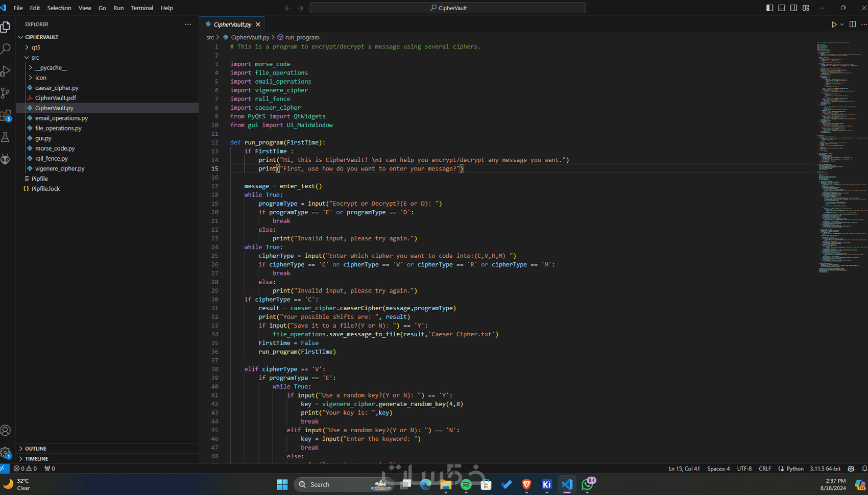Viewport: 868px width, 495px height.
Task: Open the Extensions view icon
Action: tap(6, 115)
